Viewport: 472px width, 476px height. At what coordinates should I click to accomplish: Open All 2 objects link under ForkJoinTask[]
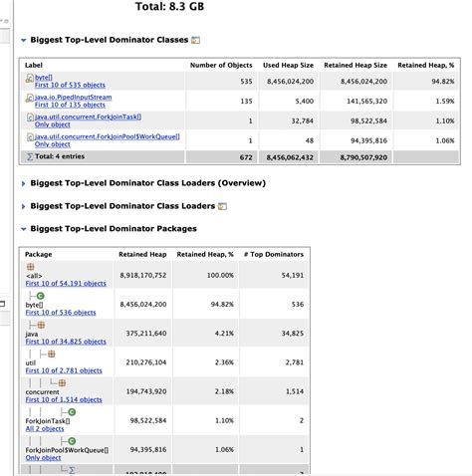pyautogui.click(x=45, y=428)
